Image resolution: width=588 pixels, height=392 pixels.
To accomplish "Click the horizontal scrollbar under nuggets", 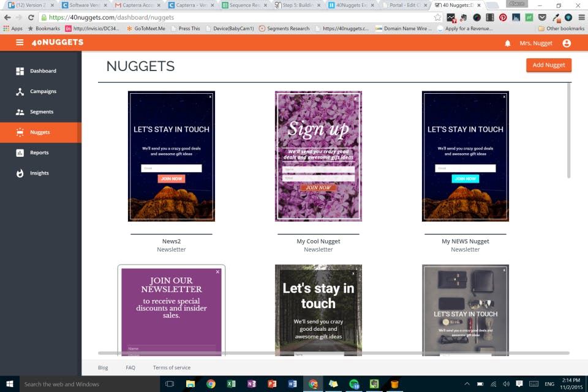I will (334, 353).
